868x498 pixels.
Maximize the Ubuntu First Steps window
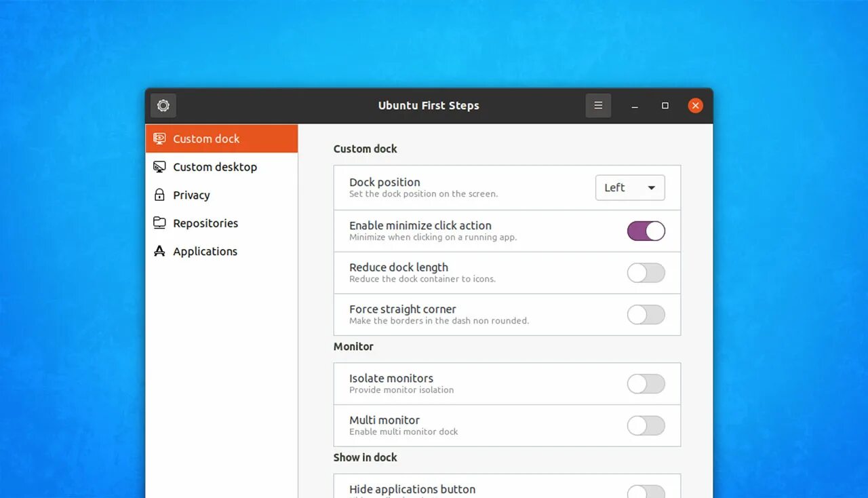tap(665, 106)
